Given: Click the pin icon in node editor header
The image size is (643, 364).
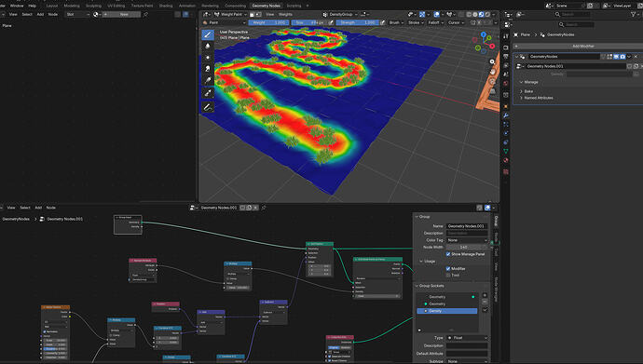Looking at the screenshot, I should [264, 208].
